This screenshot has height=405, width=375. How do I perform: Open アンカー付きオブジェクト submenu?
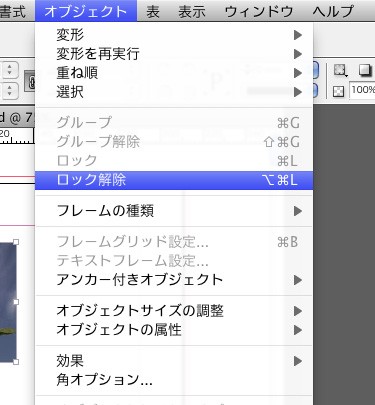(174, 280)
